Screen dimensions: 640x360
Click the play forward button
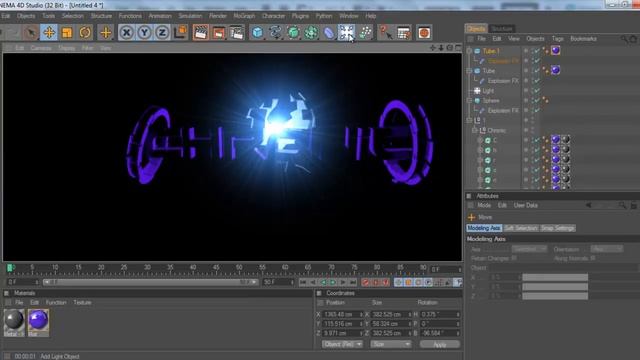point(333,282)
